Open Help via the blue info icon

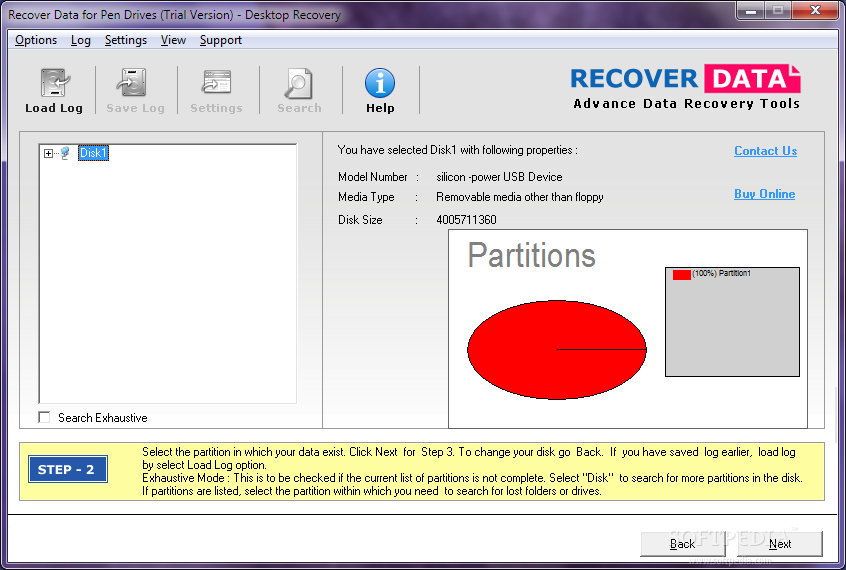click(380, 83)
